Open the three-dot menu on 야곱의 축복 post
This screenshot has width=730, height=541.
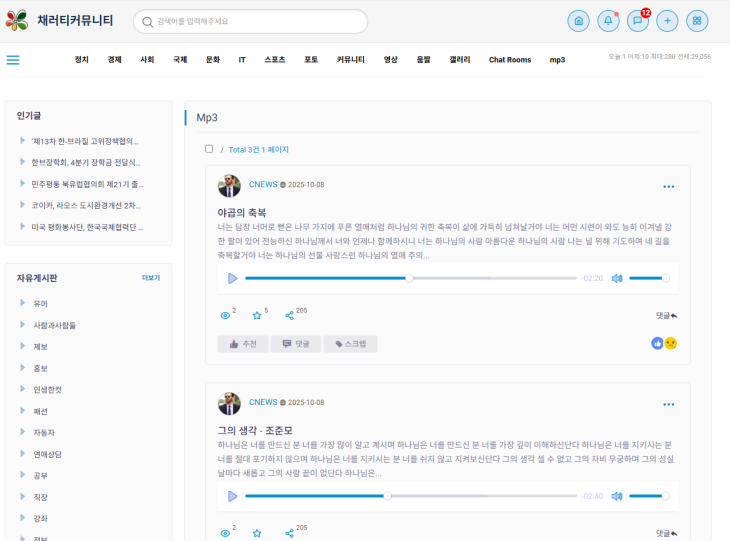(668, 187)
